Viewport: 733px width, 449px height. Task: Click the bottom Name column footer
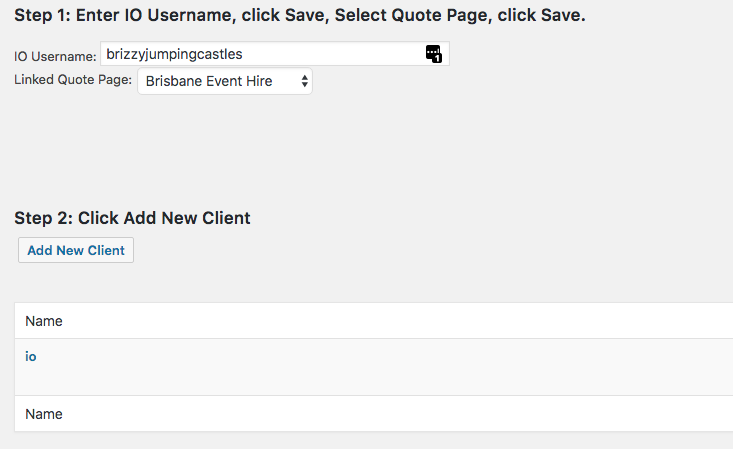44,414
